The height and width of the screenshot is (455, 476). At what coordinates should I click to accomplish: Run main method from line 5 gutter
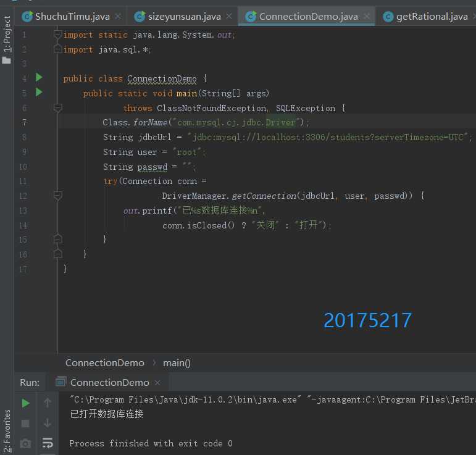(x=39, y=92)
